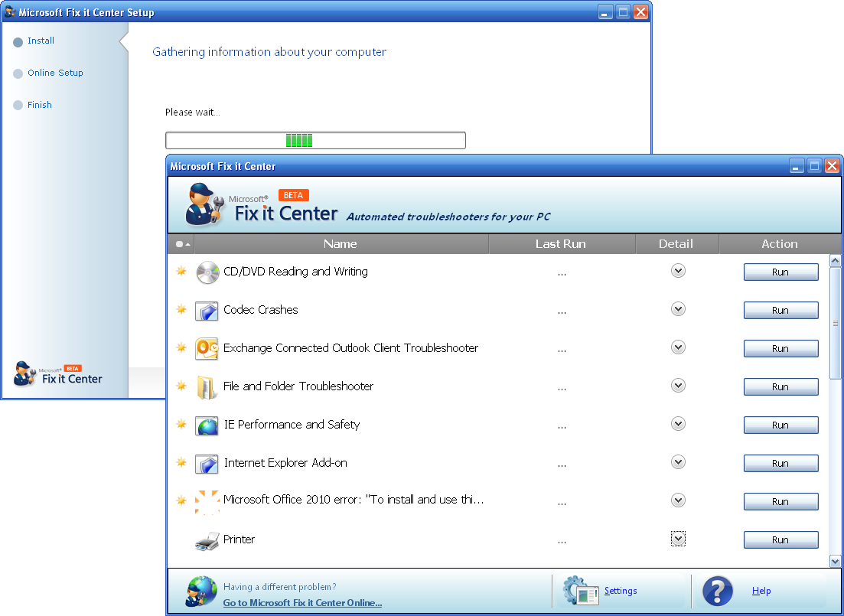This screenshot has height=616, width=844.
Task: Click the troubleshooter list scroll down arrow
Action: pos(836,562)
